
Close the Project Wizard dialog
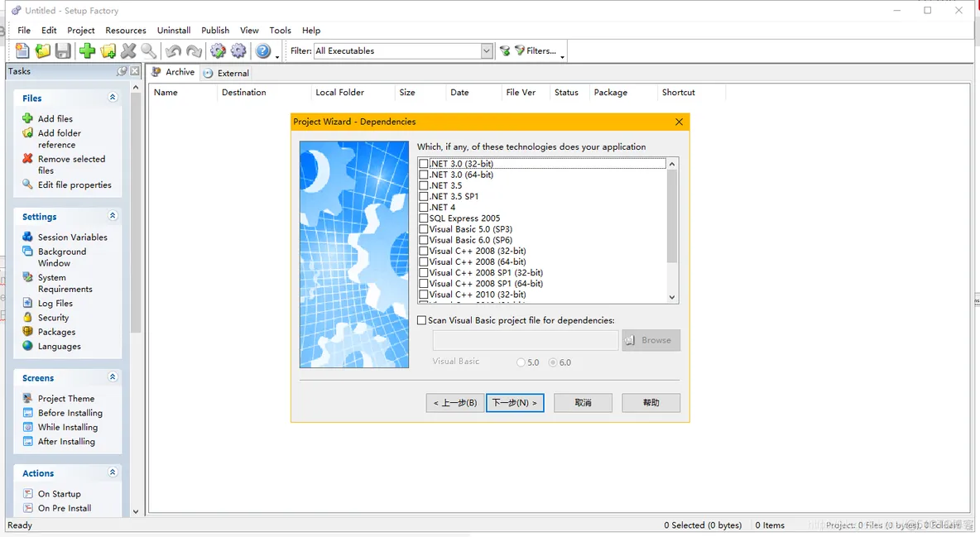point(679,122)
